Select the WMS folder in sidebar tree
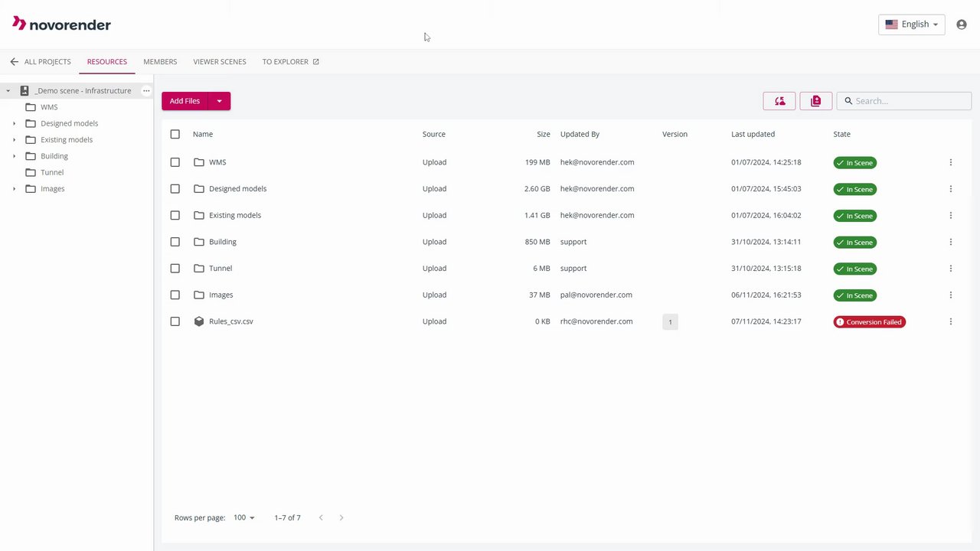The image size is (980, 551). [49, 107]
